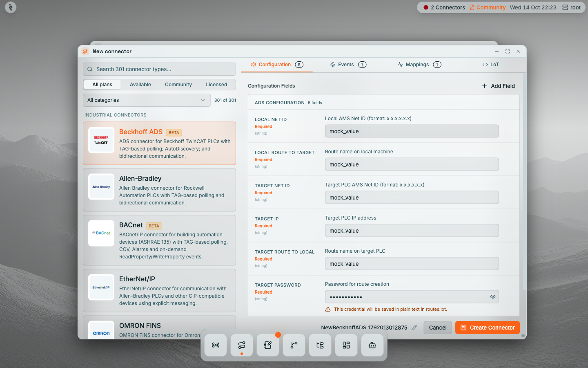Viewport: 588px width, 368px height.
Task: Select the All plans filter
Action: click(x=102, y=85)
